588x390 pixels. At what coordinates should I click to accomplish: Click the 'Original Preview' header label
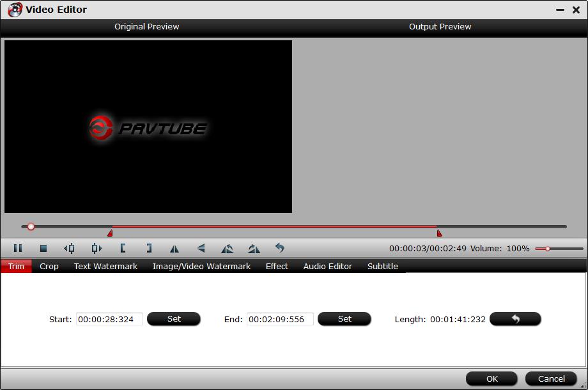click(x=146, y=27)
